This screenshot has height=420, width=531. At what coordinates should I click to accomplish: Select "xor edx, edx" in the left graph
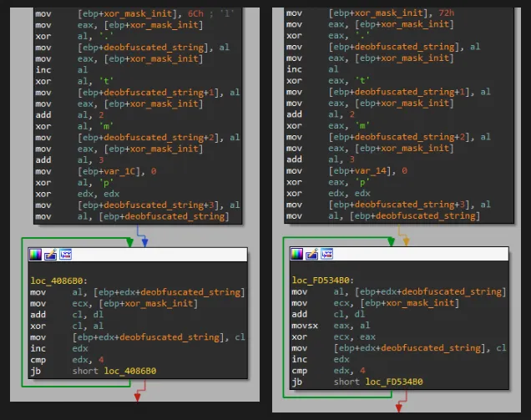[x=77, y=194]
